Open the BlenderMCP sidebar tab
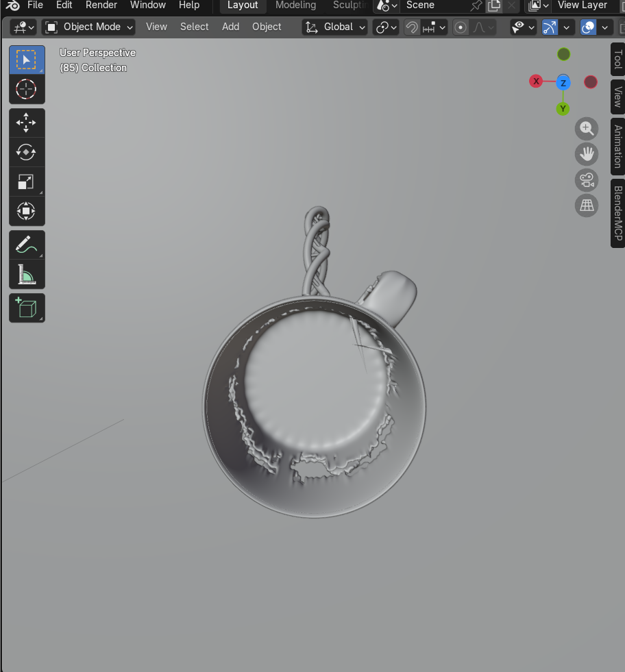Image resolution: width=625 pixels, height=672 pixels. coord(617,213)
